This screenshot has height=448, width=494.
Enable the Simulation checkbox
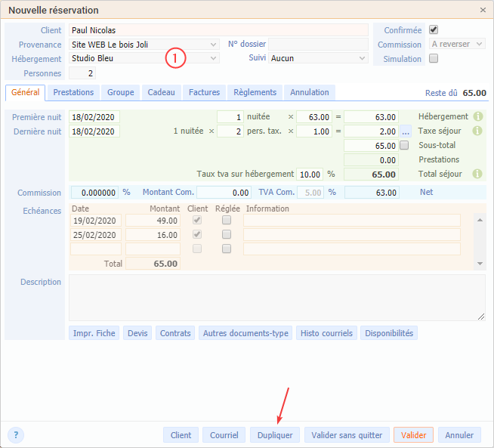pyautogui.click(x=434, y=58)
